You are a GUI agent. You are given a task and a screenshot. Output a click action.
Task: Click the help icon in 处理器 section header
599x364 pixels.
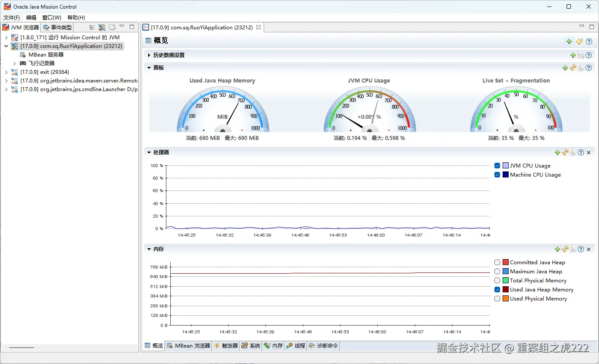click(581, 152)
